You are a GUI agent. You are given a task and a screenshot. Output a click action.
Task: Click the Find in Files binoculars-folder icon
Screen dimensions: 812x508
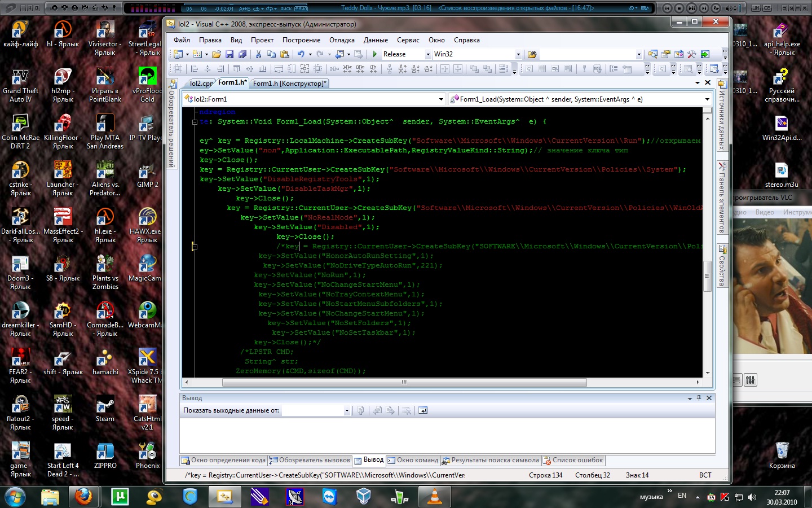click(x=532, y=54)
